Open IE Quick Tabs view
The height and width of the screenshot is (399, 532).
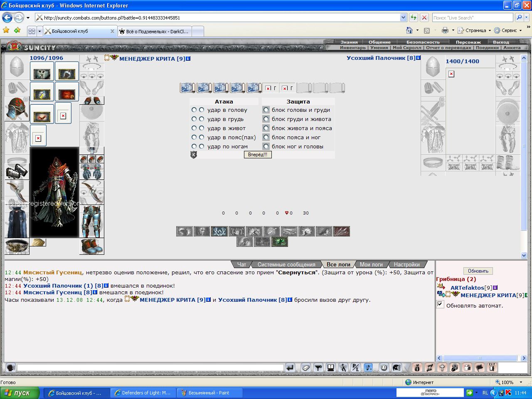pyautogui.click(x=32, y=31)
